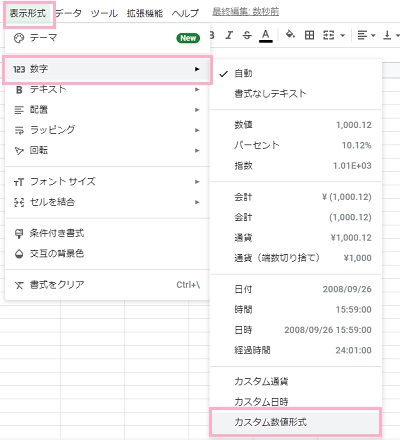Screen dimensions: 400x440
Task: Click the alignment icon beside 配置
Action: pyautogui.click(x=19, y=110)
